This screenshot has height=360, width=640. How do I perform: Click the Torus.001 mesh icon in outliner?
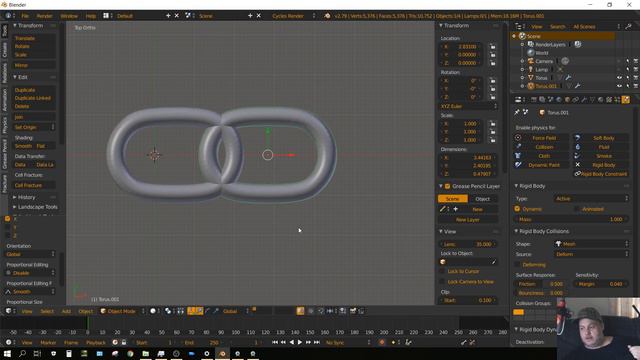531,86
